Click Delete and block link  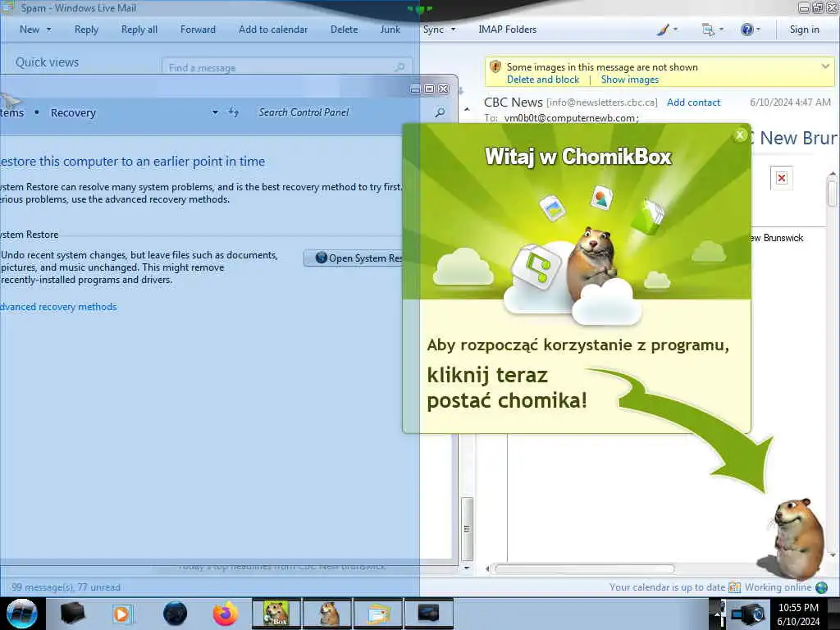pyautogui.click(x=543, y=80)
